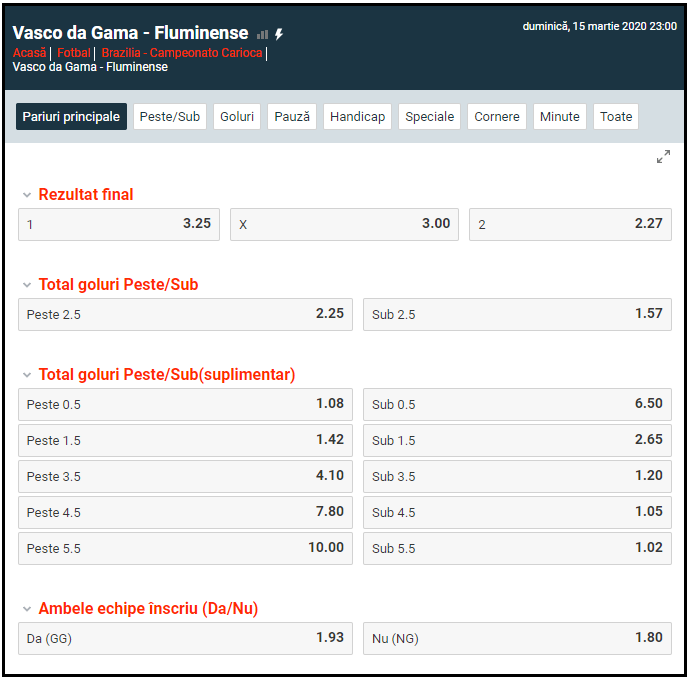Switch to the Peste/Sub tab

click(170, 117)
